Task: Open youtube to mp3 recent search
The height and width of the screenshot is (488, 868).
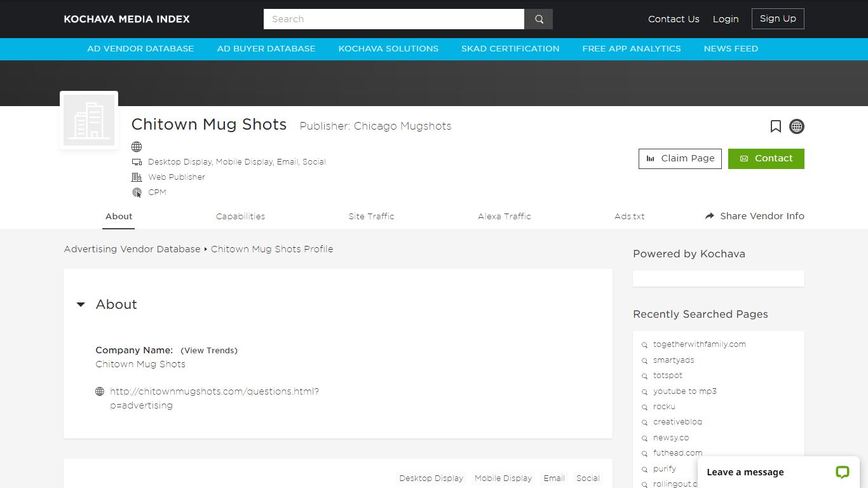Action: [x=684, y=391]
